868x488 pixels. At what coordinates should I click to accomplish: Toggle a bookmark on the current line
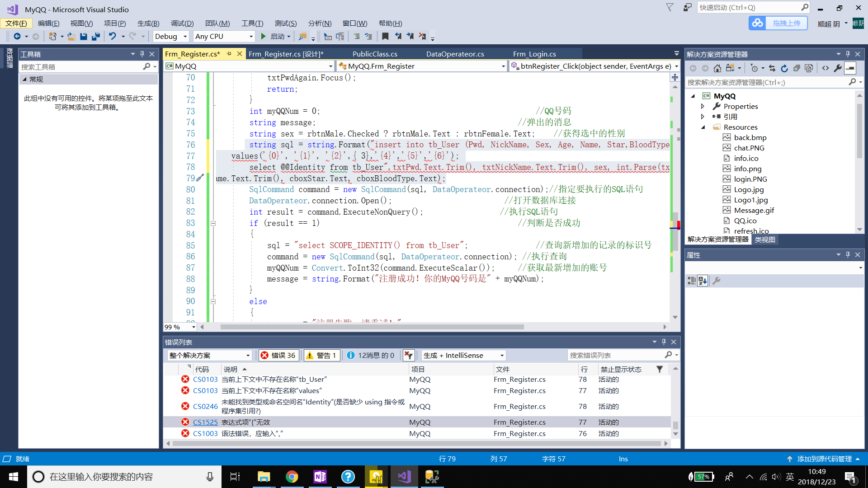click(385, 37)
